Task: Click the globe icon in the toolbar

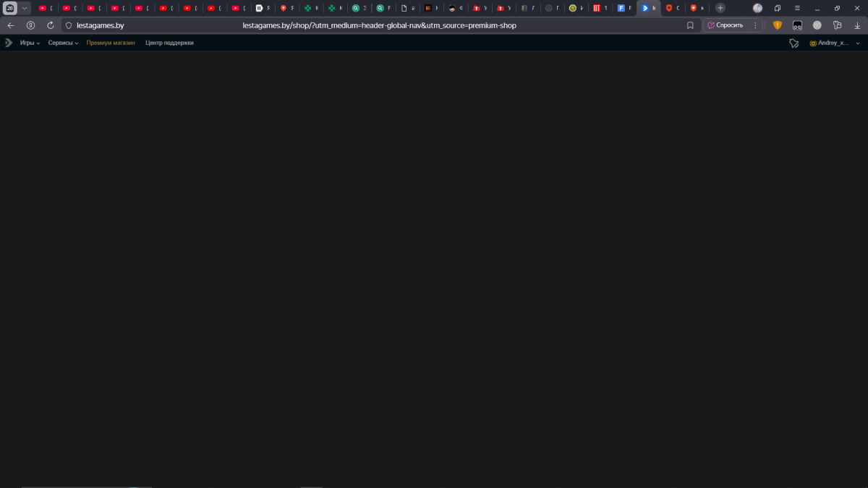Action: [817, 25]
